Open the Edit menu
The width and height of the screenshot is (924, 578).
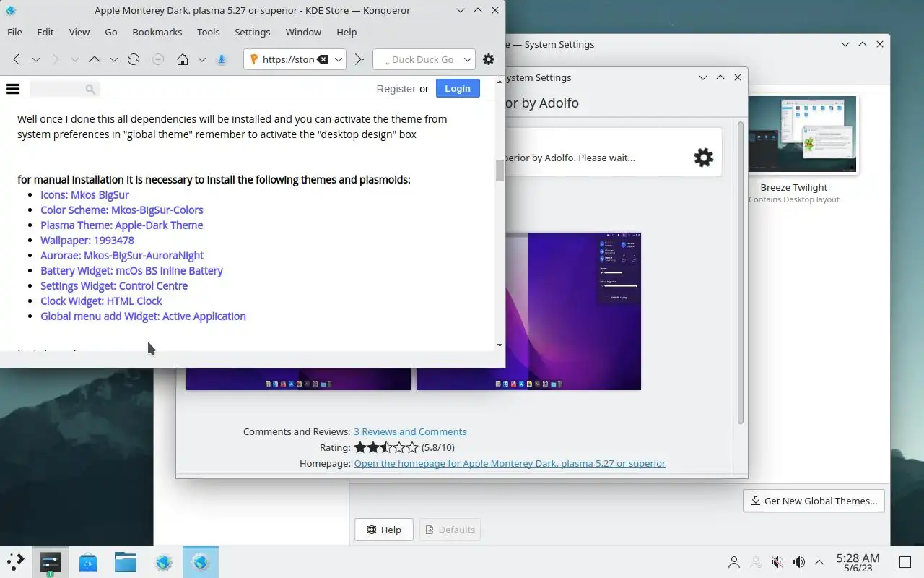pyautogui.click(x=45, y=32)
